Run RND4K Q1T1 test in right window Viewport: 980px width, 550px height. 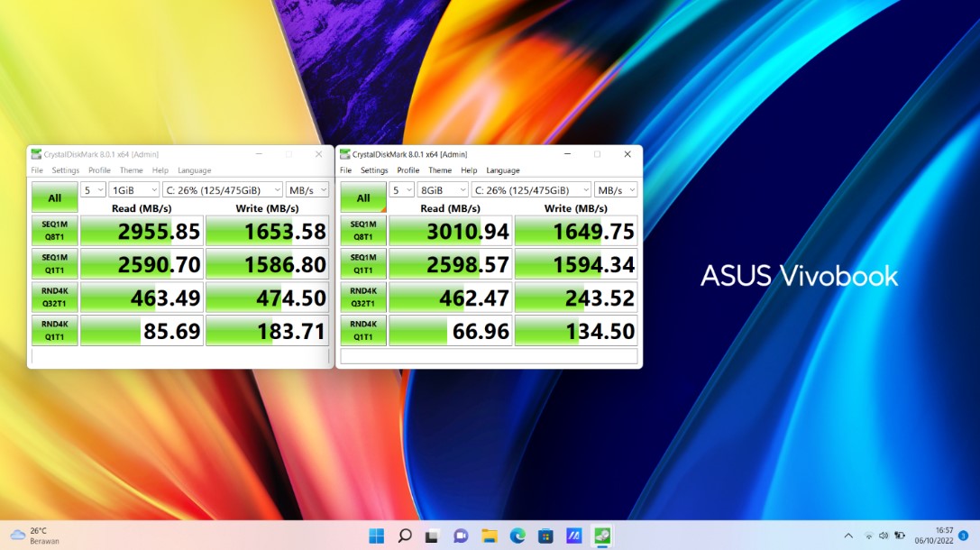coord(363,330)
